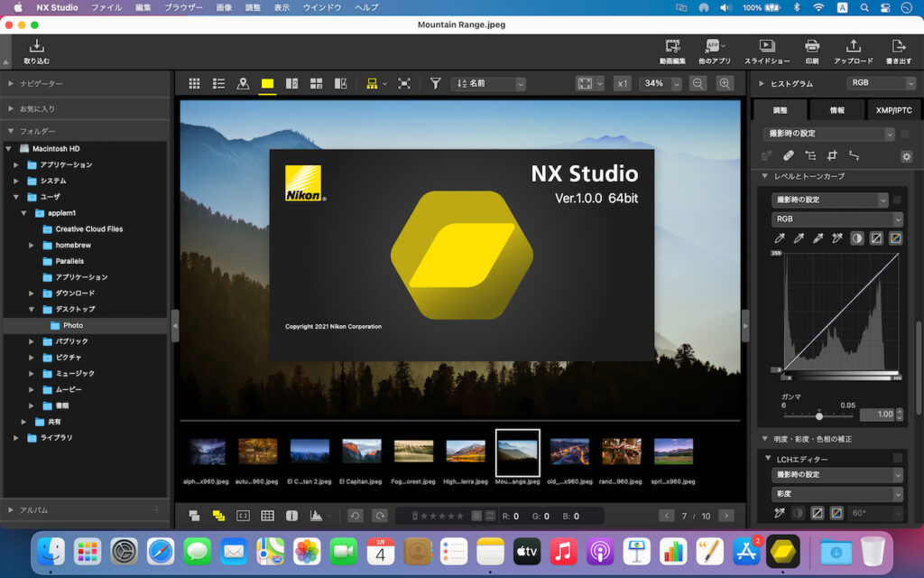
Task: Toggle checkbox beside Levels & Tone Curve preset
Action: pos(897,200)
